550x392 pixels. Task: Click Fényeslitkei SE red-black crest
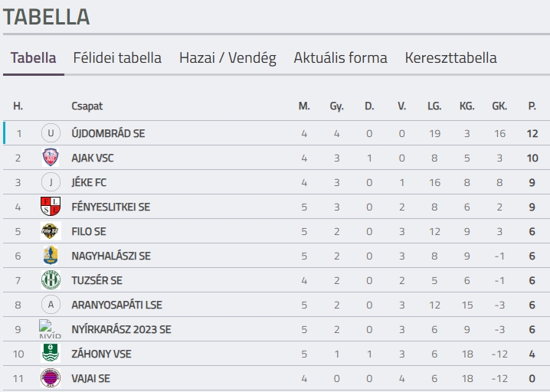pos(51,207)
